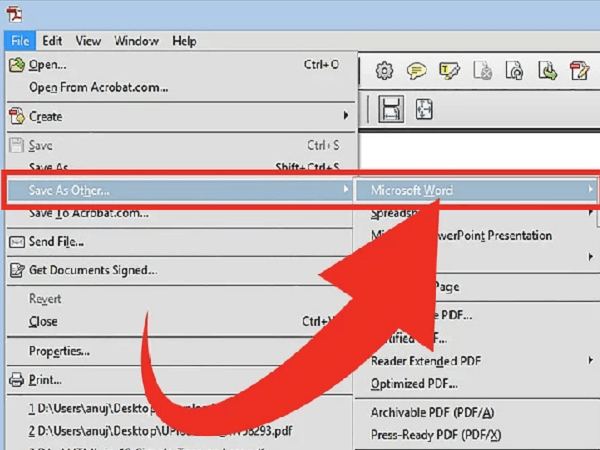Image resolution: width=600 pixels, height=450 pixels.
Task: Enable fit width scrolling mode icon
Action: [x=391, y=108]
